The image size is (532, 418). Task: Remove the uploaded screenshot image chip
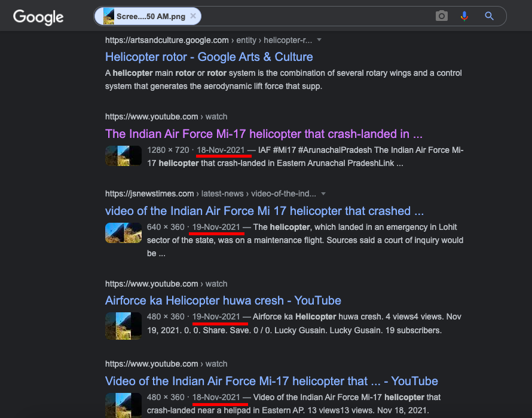(x=192, y=16)
